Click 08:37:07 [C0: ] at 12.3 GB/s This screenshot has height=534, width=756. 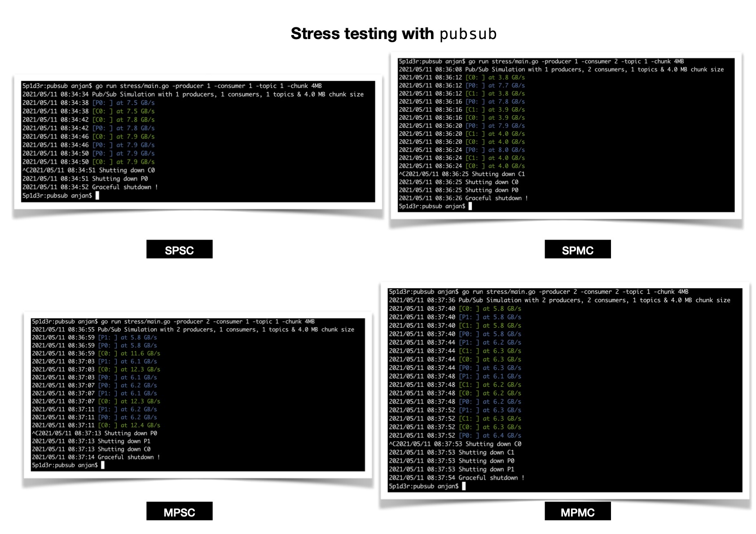click(96, 402)
